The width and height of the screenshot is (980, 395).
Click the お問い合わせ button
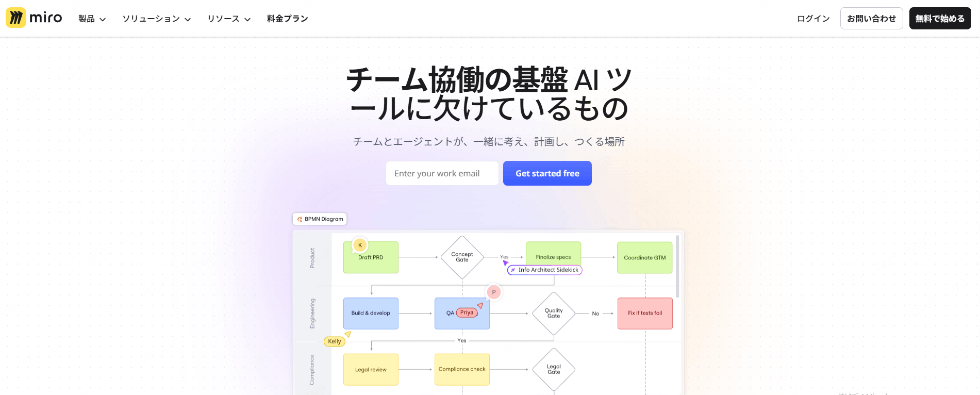[x=871, y=19]
